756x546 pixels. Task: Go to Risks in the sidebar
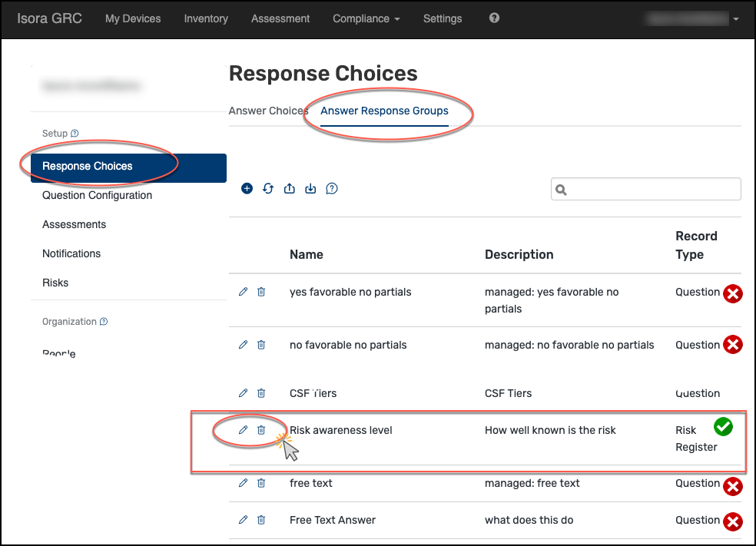[x=55, y=283]
